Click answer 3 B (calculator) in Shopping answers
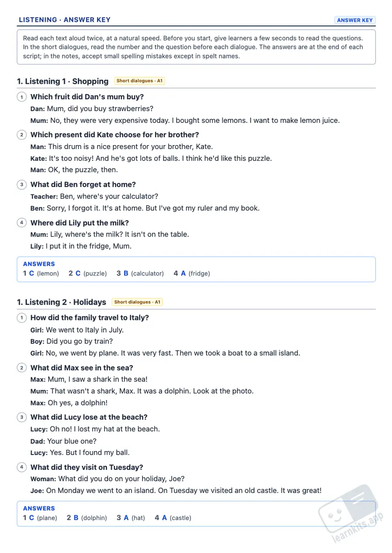Viewport: 392px width, 553px height. [140, 273]
